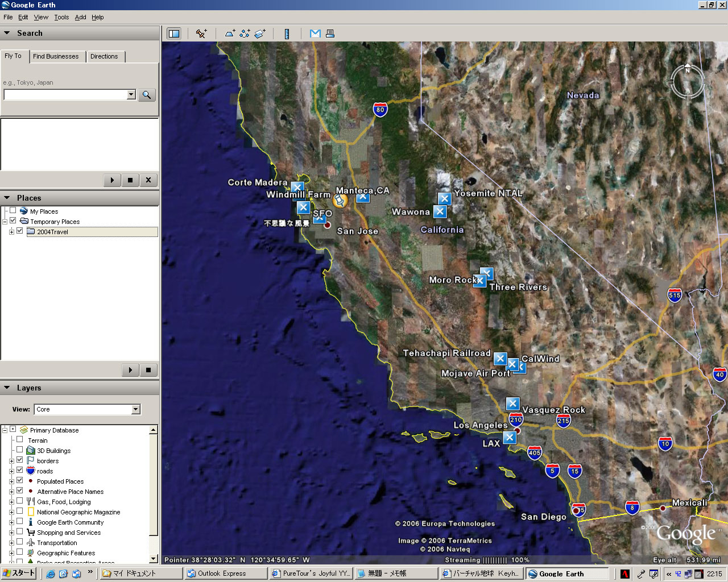Open the ruler measurement tool
The image size is (728, 582).
click(x=287, y=34)
